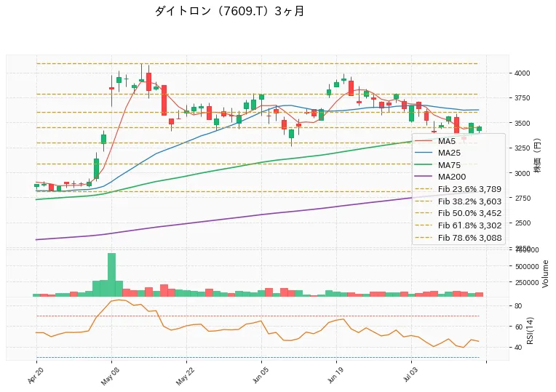
Task: Click the Apr 20 date axis label
Action: click(35, 375)
